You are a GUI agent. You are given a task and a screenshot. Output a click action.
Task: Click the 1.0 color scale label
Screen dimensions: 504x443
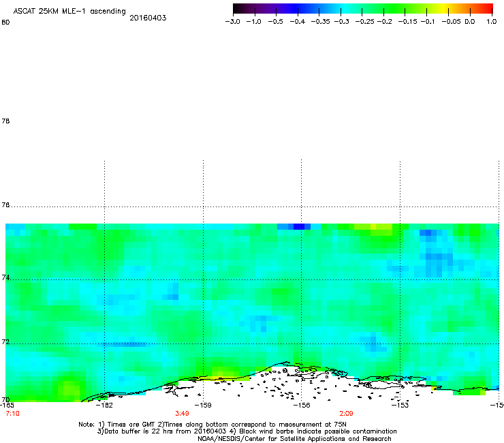(492, 22)
